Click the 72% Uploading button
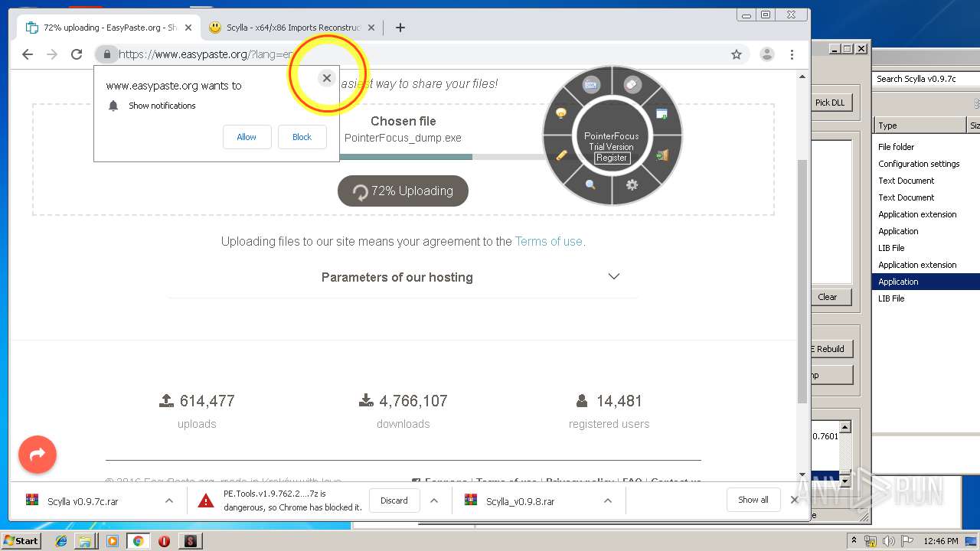This screenshot has height=551, width=980. 403,191
